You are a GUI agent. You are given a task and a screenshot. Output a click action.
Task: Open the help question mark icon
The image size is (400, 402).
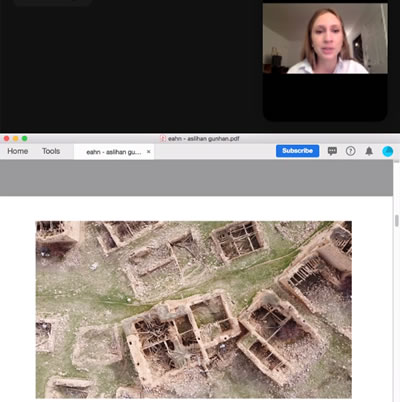coord(350,151)
